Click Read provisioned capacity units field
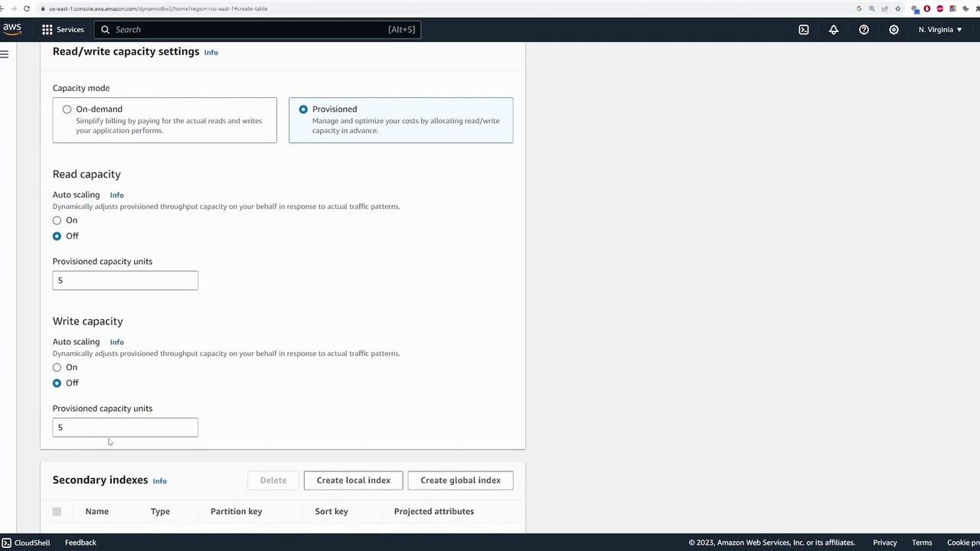 pyautogui.click(x=126, y=280)
